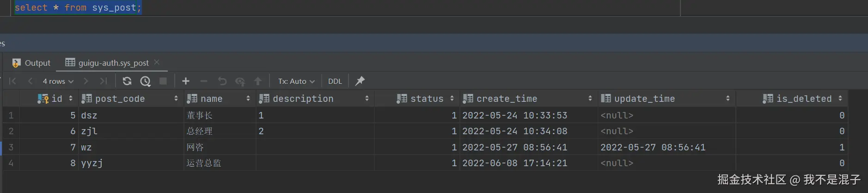The image size is (868, 193).
Task: Select row number 4 in gutter
Action: (11, 163)
